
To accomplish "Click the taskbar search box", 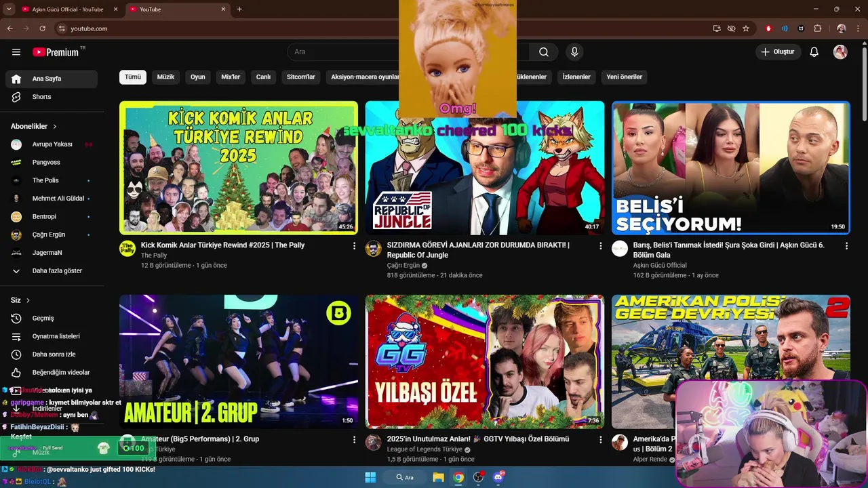I will click(405, 477).
